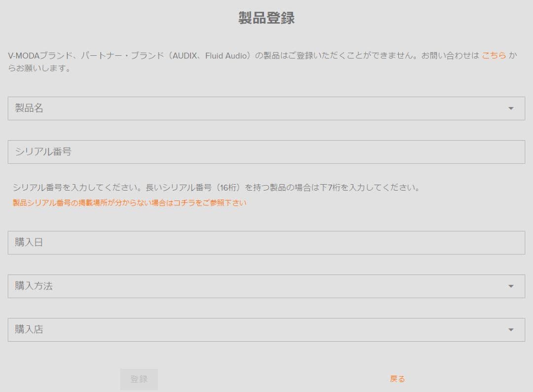533x392 pixels.
Task: Click the Fluid Audio text in the notice
Action: coord(226,56)
